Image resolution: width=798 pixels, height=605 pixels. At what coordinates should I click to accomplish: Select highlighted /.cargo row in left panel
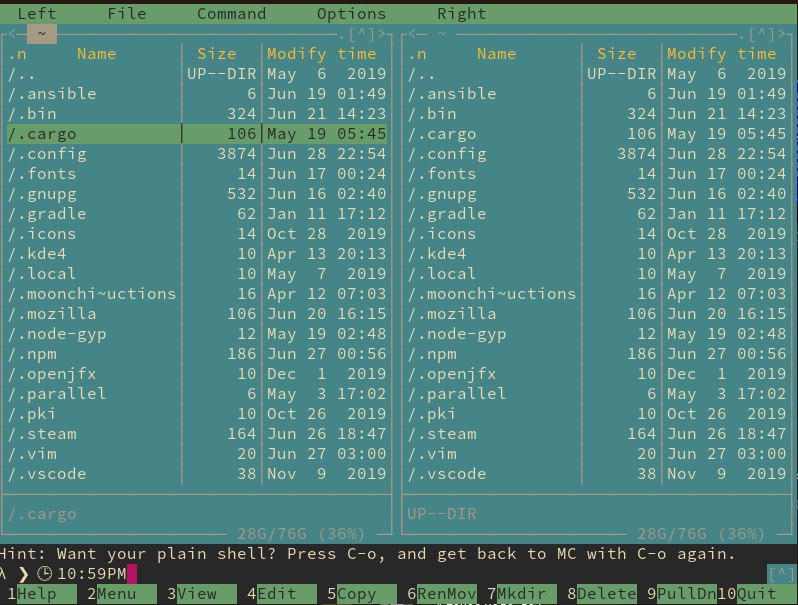(x=197, y=134)
